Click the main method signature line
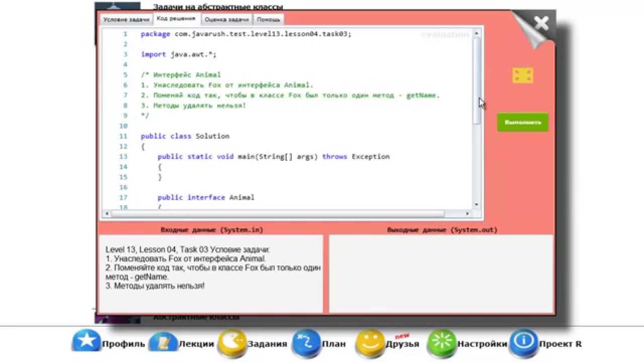644x362 pixels. click(x=274, y=157)
